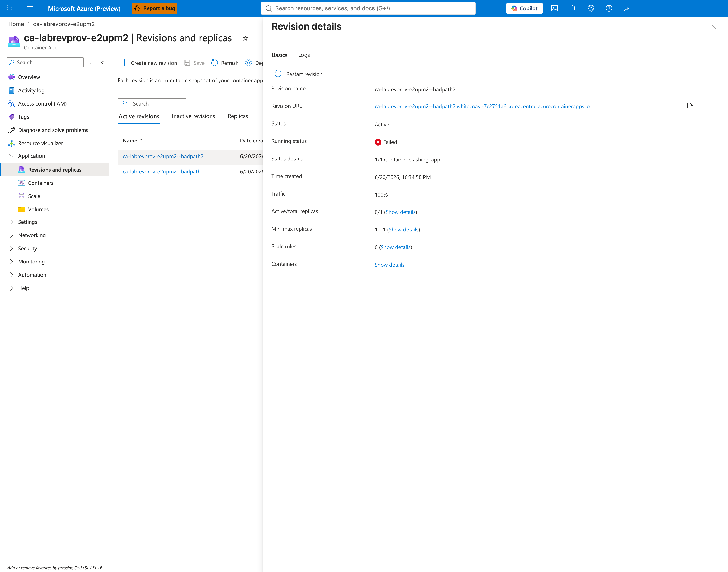Viewport: 728px width, 572px height.
Task: Open revision ca-labrevprov-e2upm2--badpath link
Action: click(162, 171)
